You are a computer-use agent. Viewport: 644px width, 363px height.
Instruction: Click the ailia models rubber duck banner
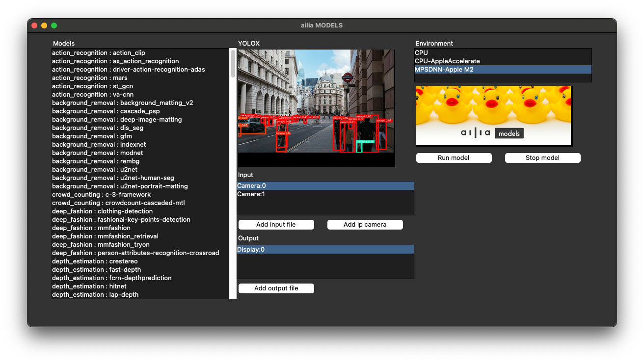493,116
